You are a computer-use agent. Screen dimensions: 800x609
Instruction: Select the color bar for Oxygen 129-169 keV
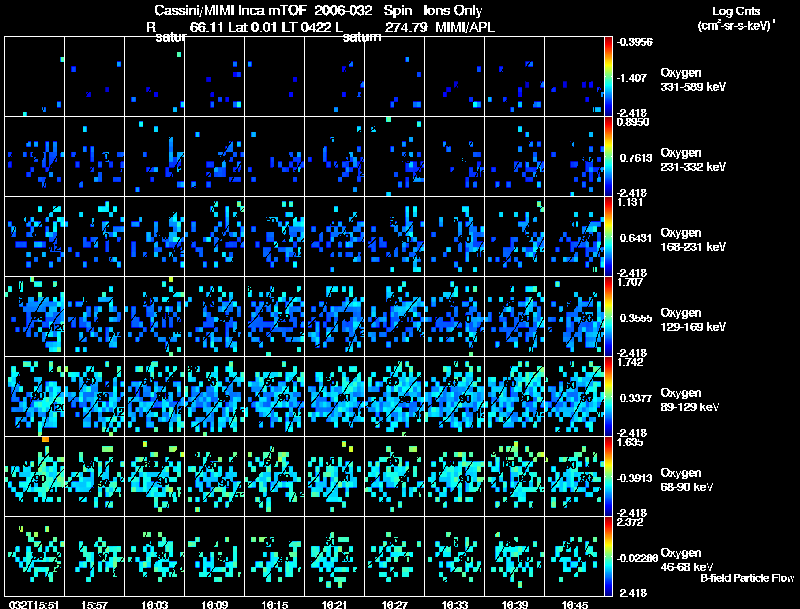608,316
